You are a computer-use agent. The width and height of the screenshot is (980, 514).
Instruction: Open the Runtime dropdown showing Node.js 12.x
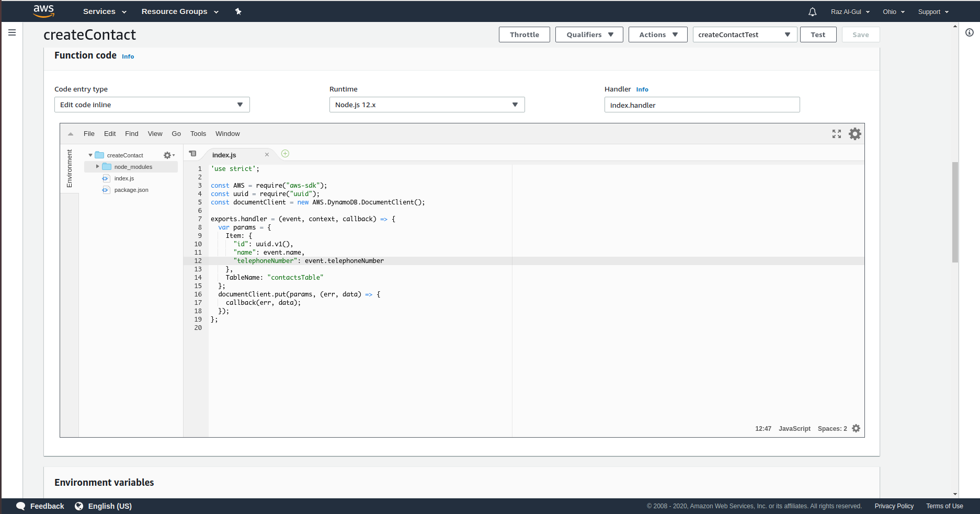[x=426, y=105]
